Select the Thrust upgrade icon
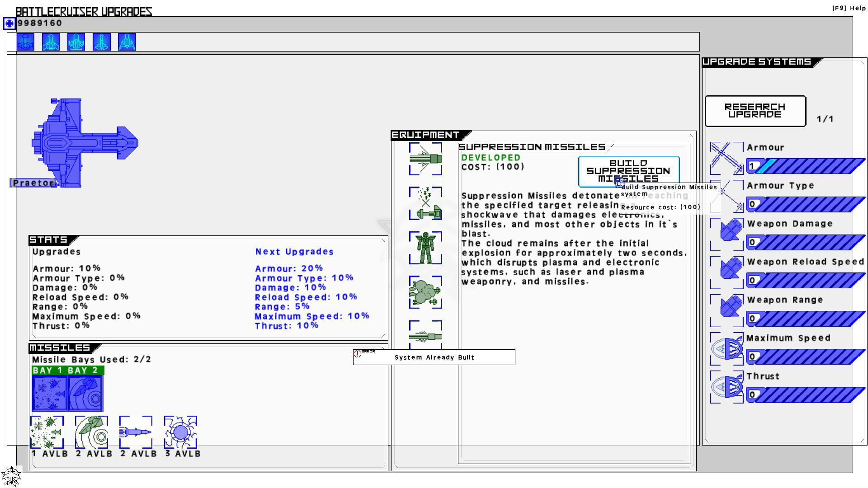 coord(726,387)
